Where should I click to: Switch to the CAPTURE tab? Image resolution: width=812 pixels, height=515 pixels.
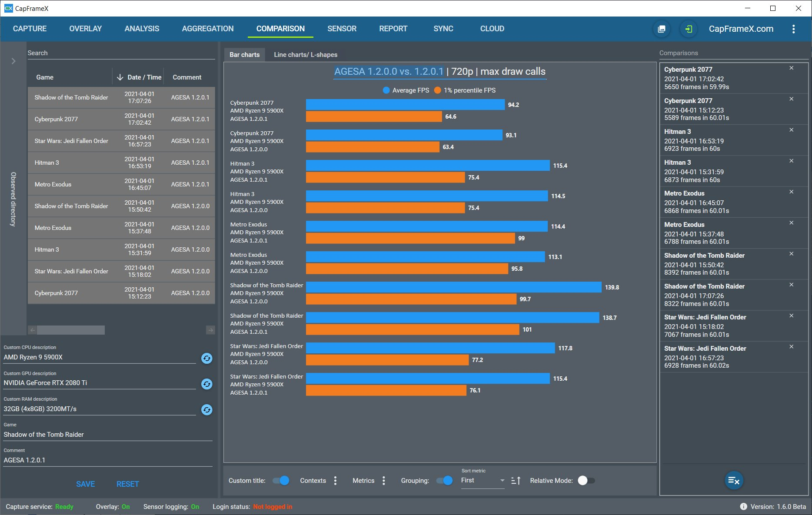[30, 29]
